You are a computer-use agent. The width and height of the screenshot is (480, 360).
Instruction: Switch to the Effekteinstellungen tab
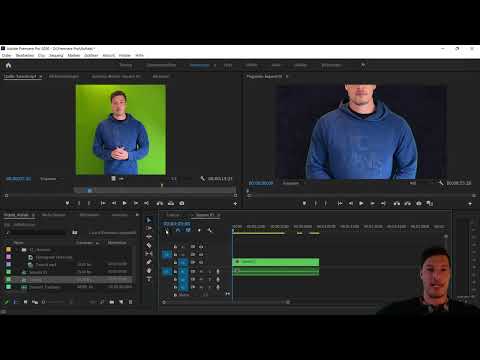click(x=64, y=76)
